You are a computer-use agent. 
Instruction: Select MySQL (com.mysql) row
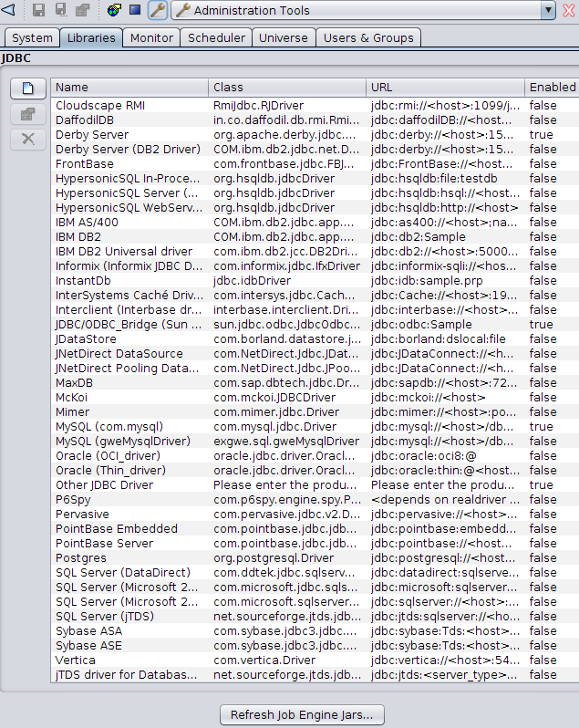pyautogui.click(x=315, y=427)
